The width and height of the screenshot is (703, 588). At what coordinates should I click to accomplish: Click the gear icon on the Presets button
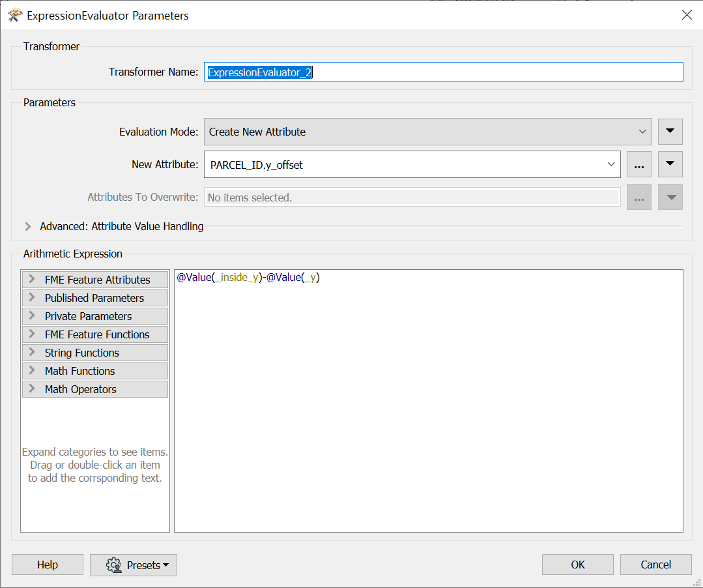(114, 565)
